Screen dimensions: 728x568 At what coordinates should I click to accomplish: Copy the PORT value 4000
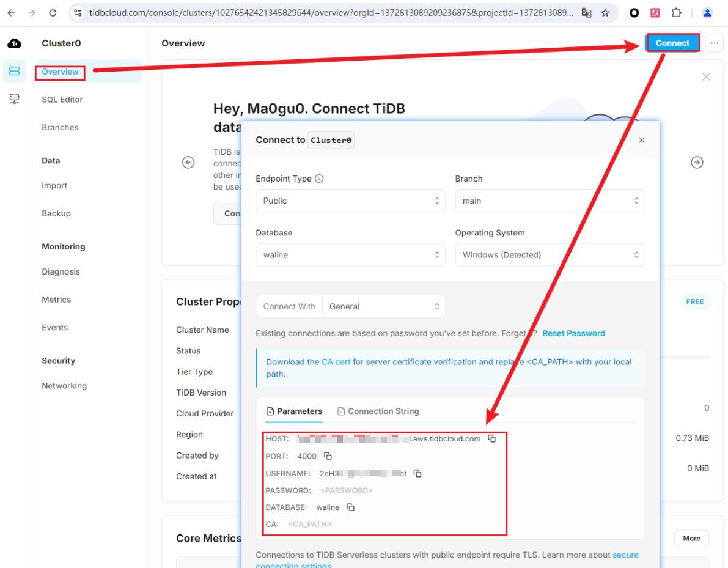(328, 456)
